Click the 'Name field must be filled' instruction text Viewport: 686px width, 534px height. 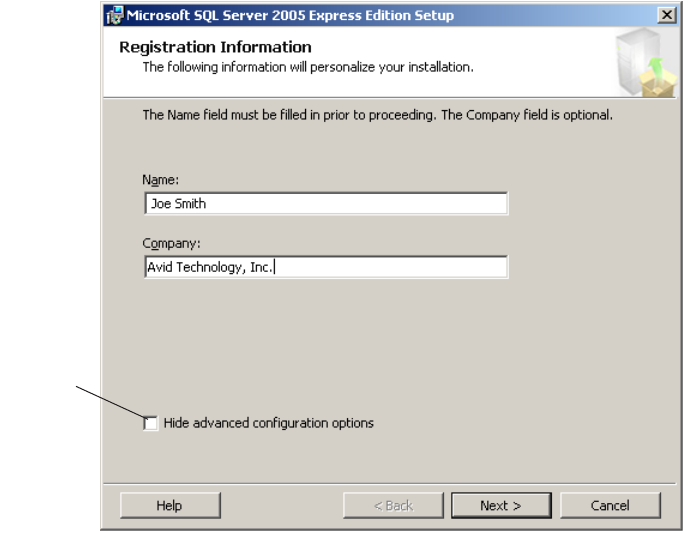[x=378, y=115]
